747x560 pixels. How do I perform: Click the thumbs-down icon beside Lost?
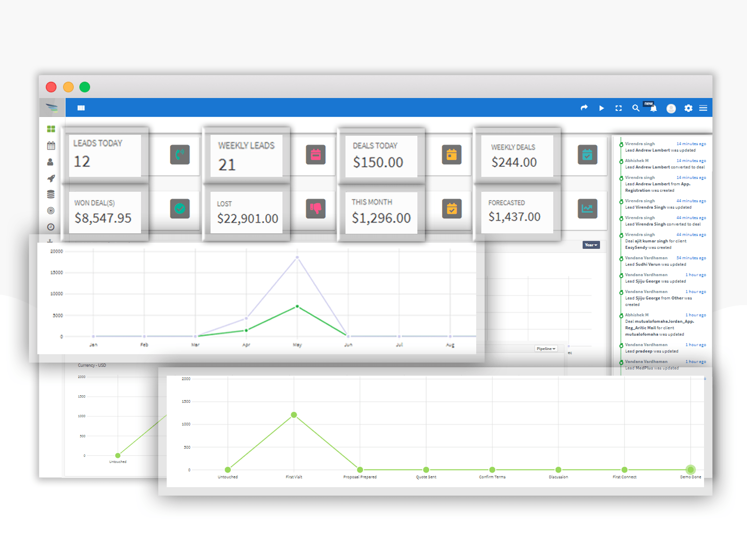(316, 209)
